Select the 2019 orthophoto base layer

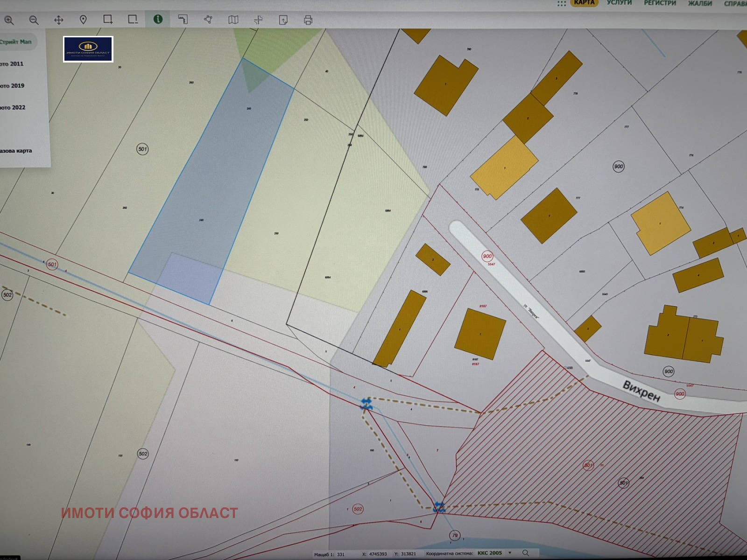point(13,86)
